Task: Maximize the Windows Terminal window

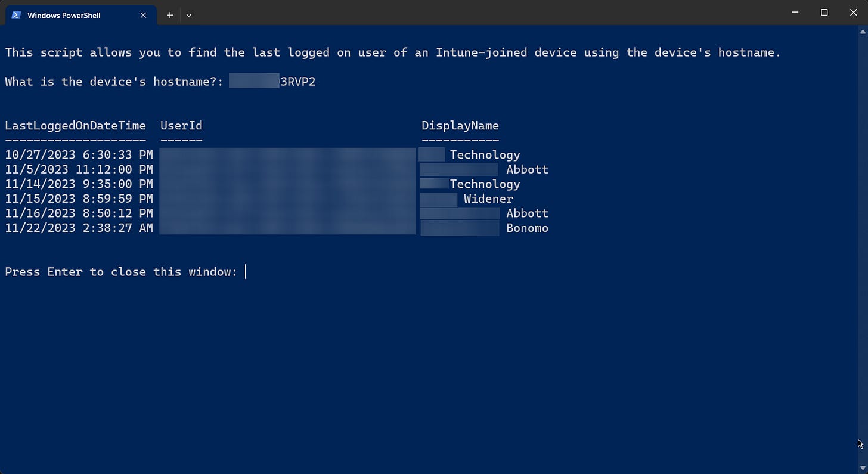Action: [824, 12]
